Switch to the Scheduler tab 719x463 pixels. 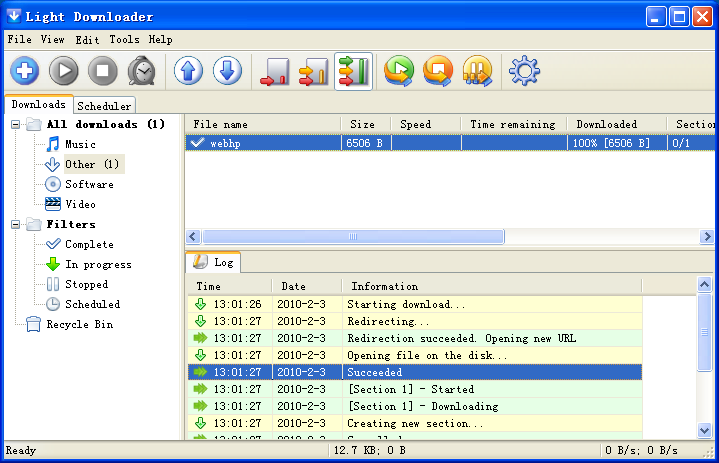tap(104, 106)
